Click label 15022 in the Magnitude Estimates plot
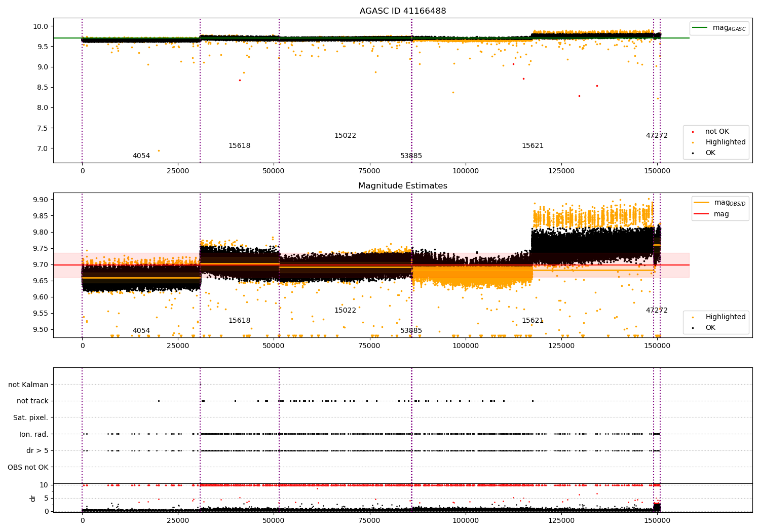Screen dimensions: 760x532 [x=345, y=311]
